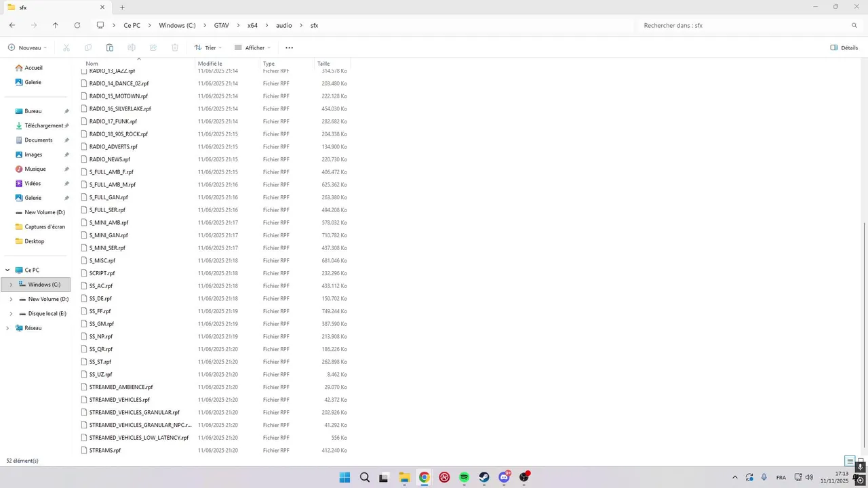
Task: Navigate up one folder level
Action: (56, 25)
